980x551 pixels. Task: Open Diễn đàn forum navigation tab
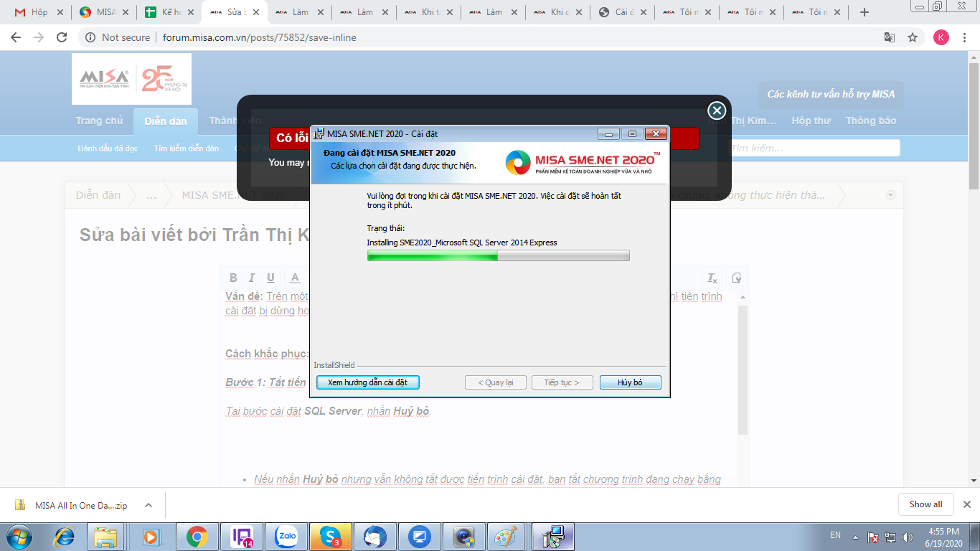pyautogui.click(x=166, y=121)
